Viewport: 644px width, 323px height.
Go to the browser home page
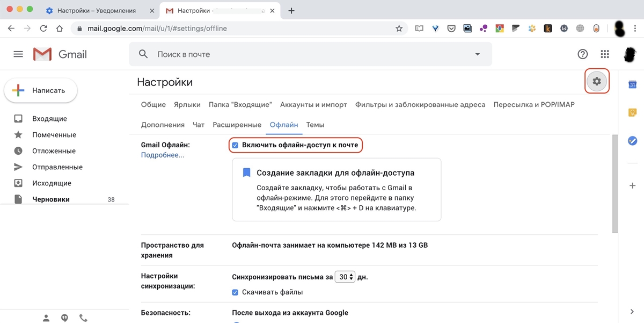[x=60, y=28]
